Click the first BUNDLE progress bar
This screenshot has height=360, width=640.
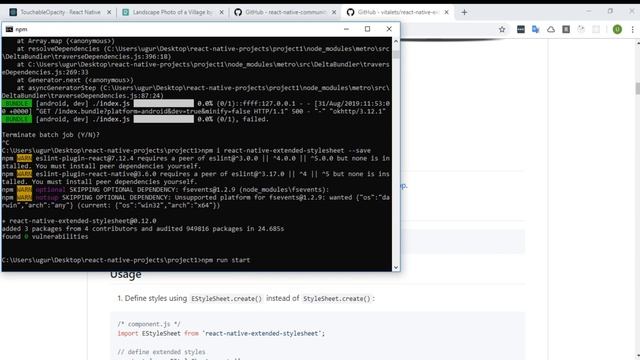pos(164,104)
